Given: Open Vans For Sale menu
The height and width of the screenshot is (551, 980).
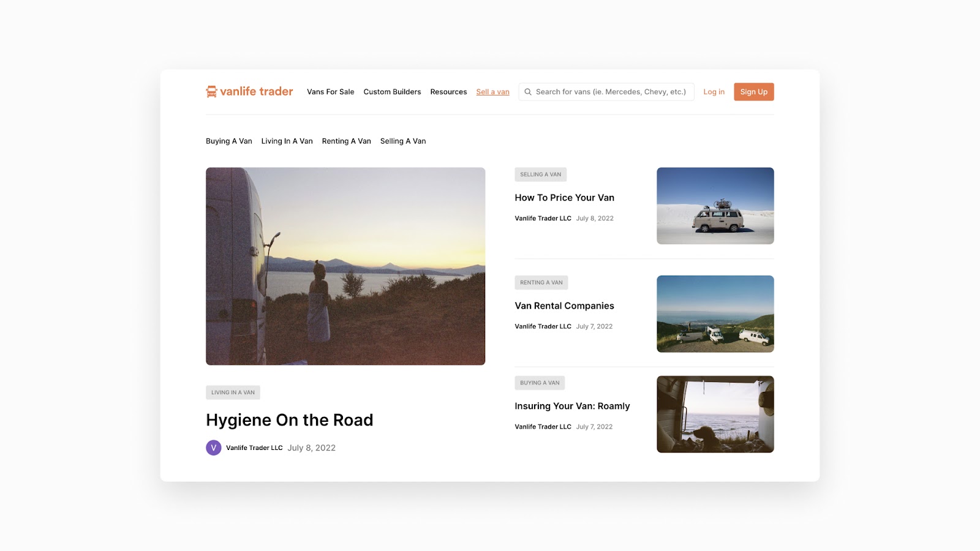Looking at the screenshot, I should [331, 92].
